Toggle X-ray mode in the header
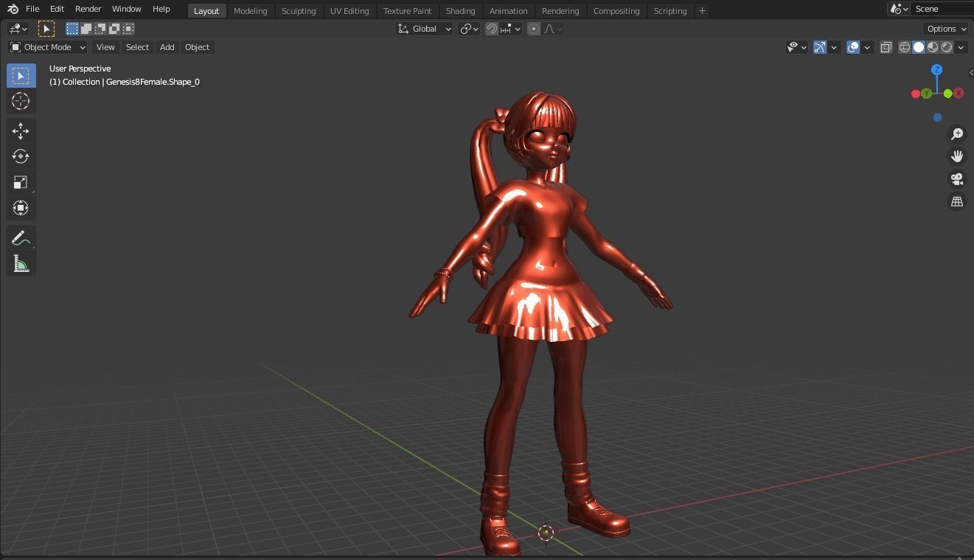974x560 pixels. [x=886, y=47]
